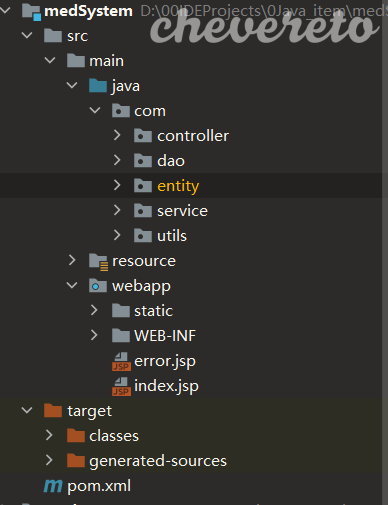The image size is (388, 505).
Task: Click the medSystem project module icon
Action: click(x=31, y=12)
